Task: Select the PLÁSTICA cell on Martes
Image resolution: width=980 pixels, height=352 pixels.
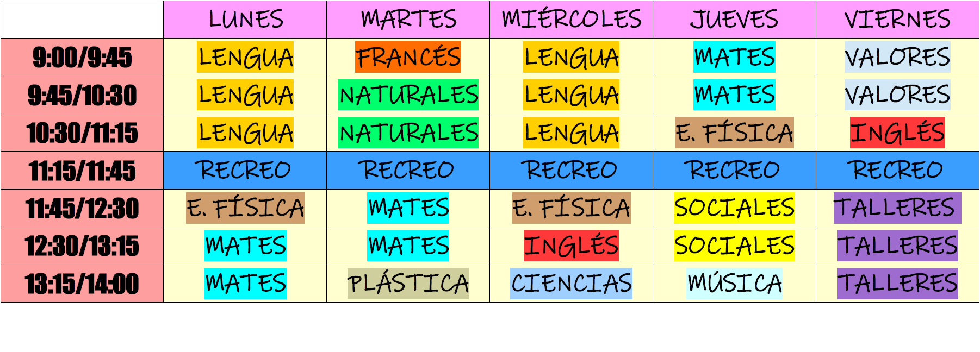Action: (408, 284)
